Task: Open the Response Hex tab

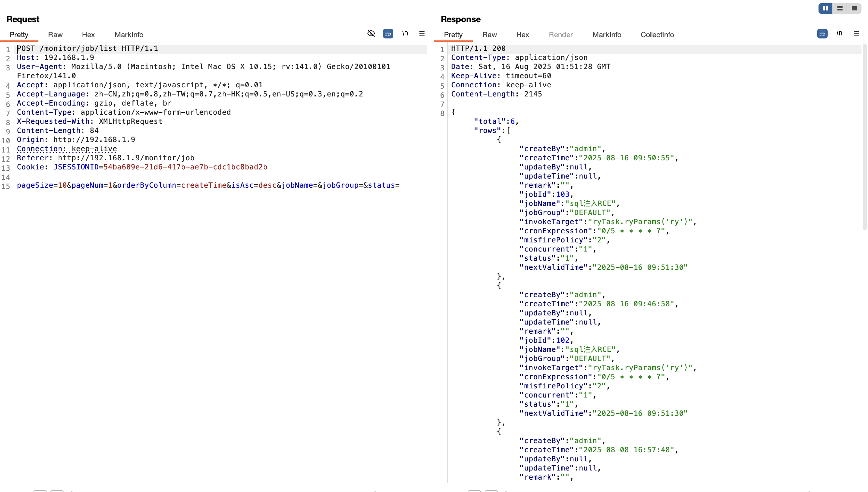Action: click(523, 35)
